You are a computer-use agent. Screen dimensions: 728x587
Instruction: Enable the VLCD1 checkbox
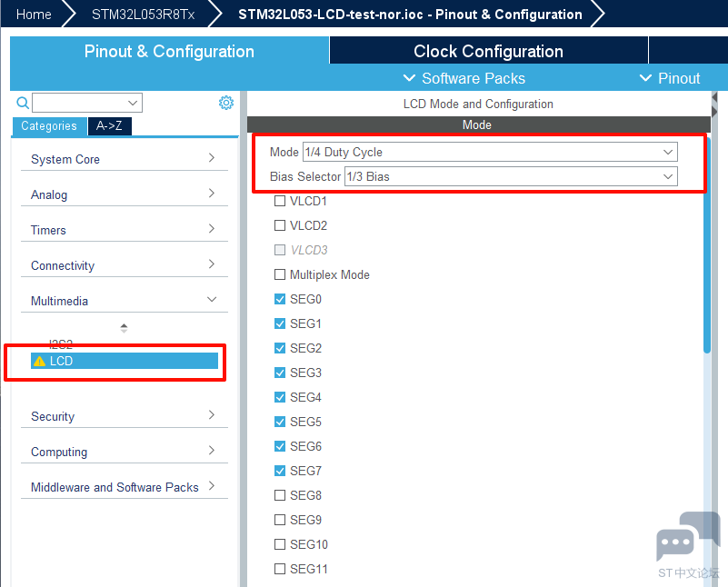tap(280, 201)
